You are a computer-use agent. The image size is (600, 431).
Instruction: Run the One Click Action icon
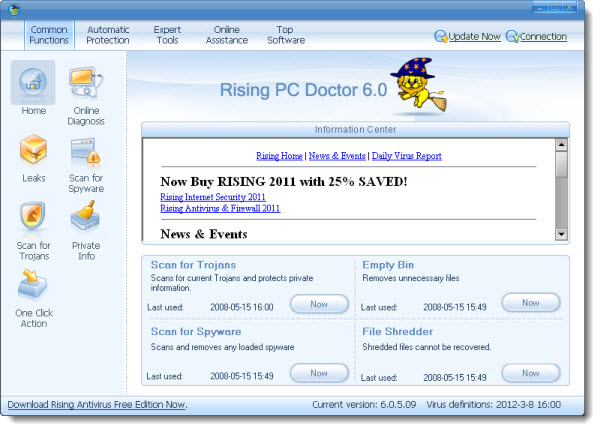33,284
